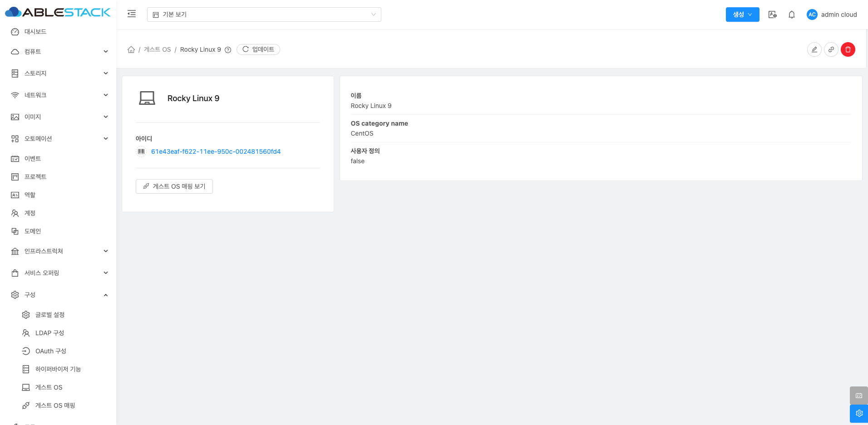Click the 게스트 OS 매핑 보기 button
The height and width of the screenshot is (425, 868).
174,186
